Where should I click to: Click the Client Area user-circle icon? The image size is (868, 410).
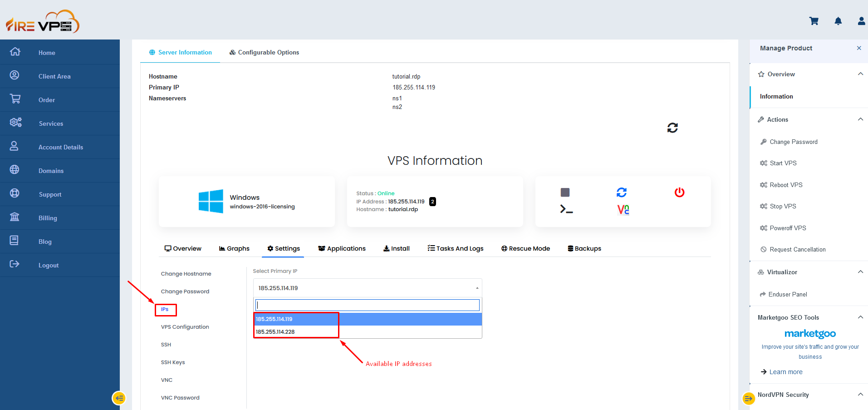coord(15,75)
